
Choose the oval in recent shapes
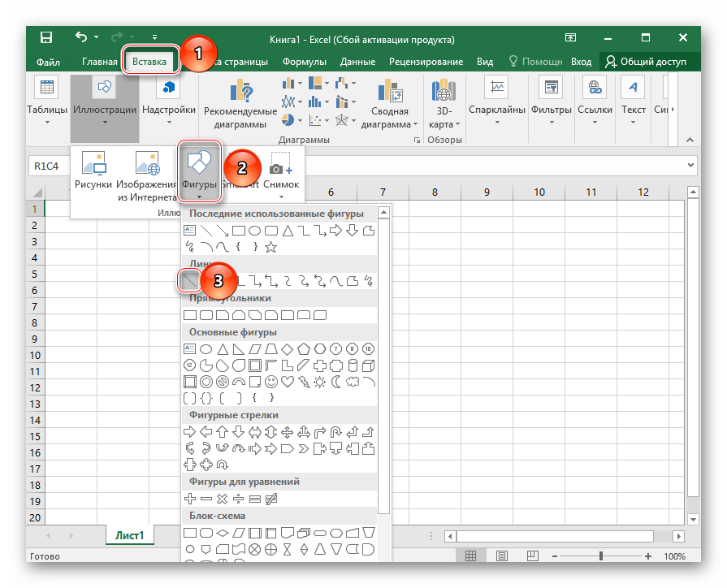[254, 231]
